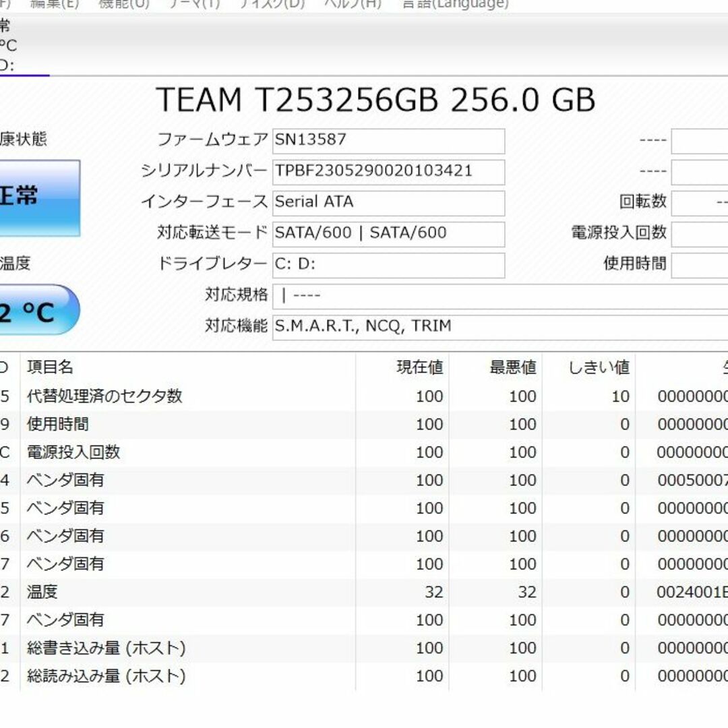Select the 使用時間 row in the SMART table
The height and width of the screenshot is (728, 728).
point(364,425)
